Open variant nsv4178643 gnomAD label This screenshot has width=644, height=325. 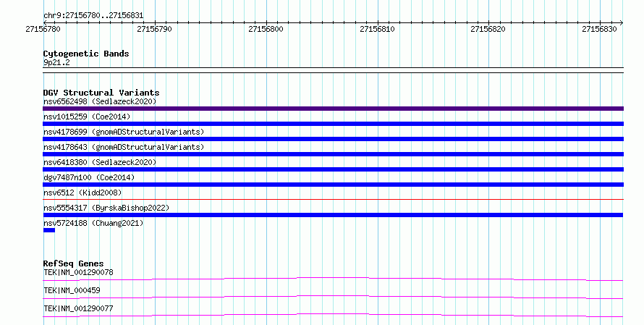coord(124,147)
